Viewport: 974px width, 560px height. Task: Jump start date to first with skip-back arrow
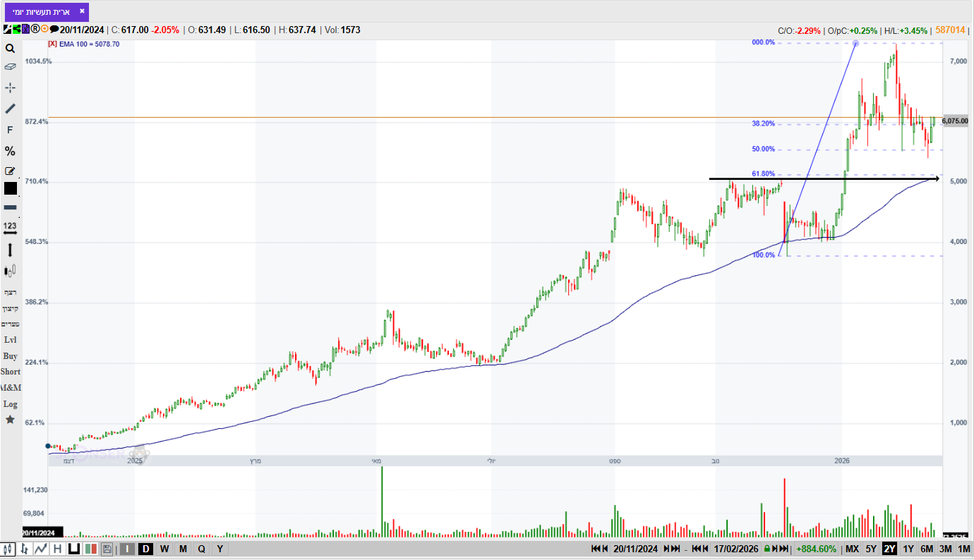(x=596, y=549)
